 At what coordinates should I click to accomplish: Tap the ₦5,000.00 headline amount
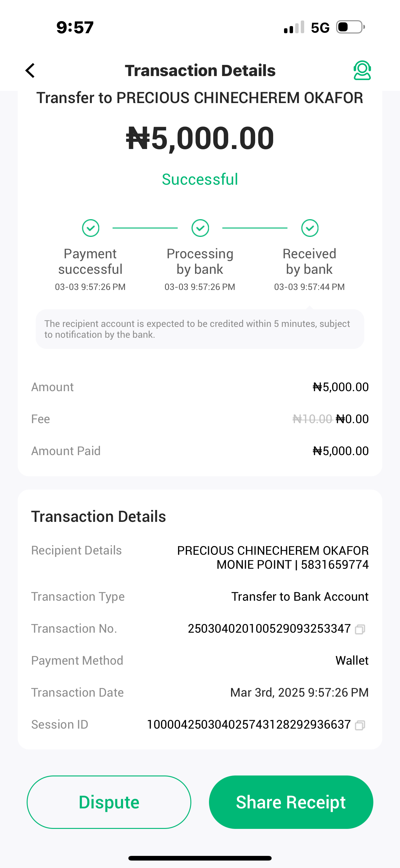200,138
